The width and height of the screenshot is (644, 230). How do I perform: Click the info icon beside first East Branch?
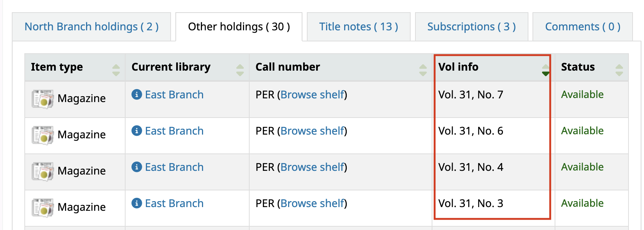click(x=137, y=95)
